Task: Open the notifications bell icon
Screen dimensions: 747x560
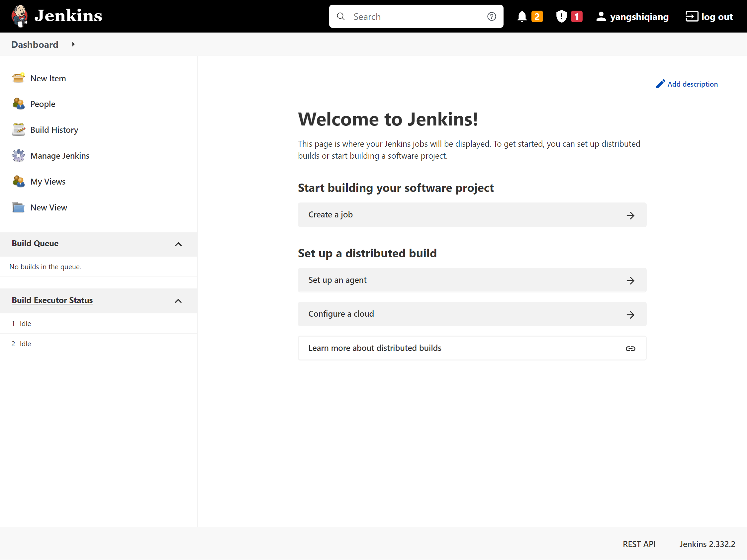Action: pyautogui.click(x=522, y=16)
